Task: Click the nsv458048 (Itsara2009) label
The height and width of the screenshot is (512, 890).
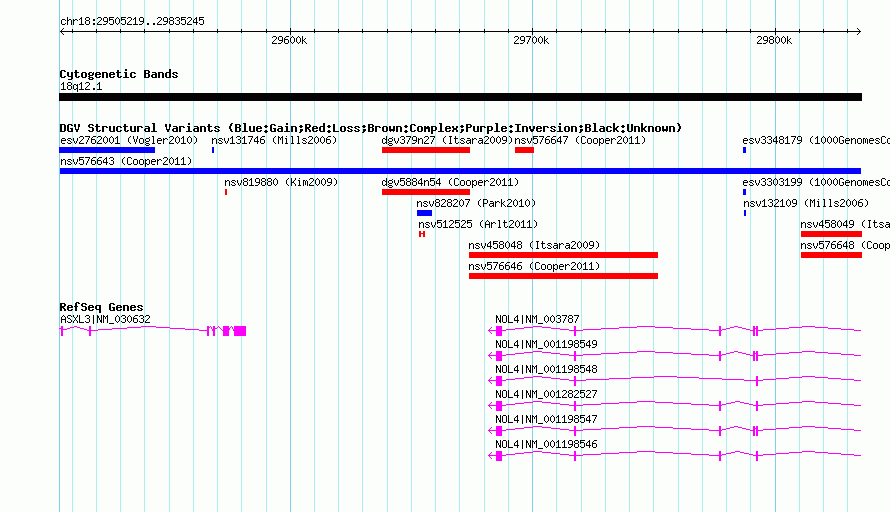Action: [x=534, y=245]
